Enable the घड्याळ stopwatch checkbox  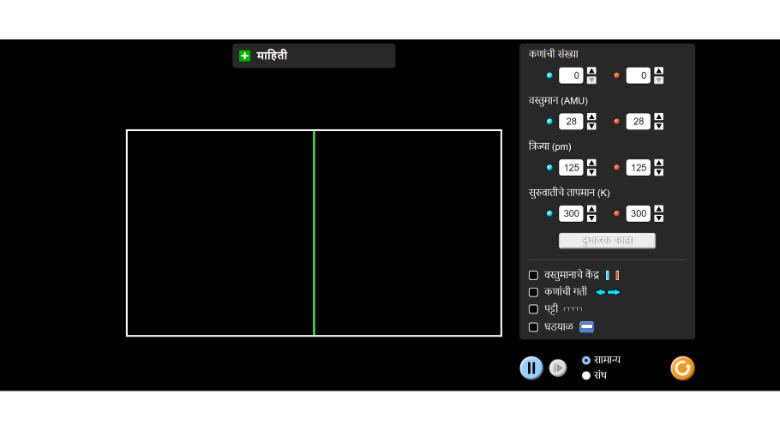pos(533,327)
